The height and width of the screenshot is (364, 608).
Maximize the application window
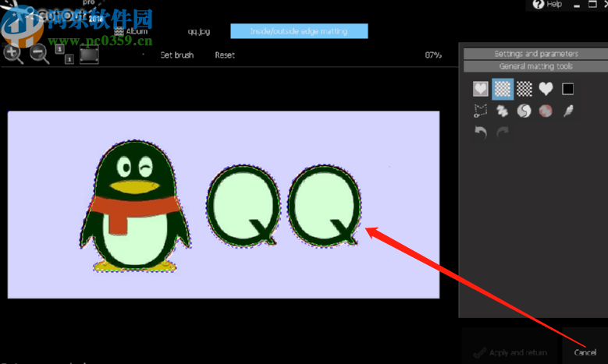(592, 4)
